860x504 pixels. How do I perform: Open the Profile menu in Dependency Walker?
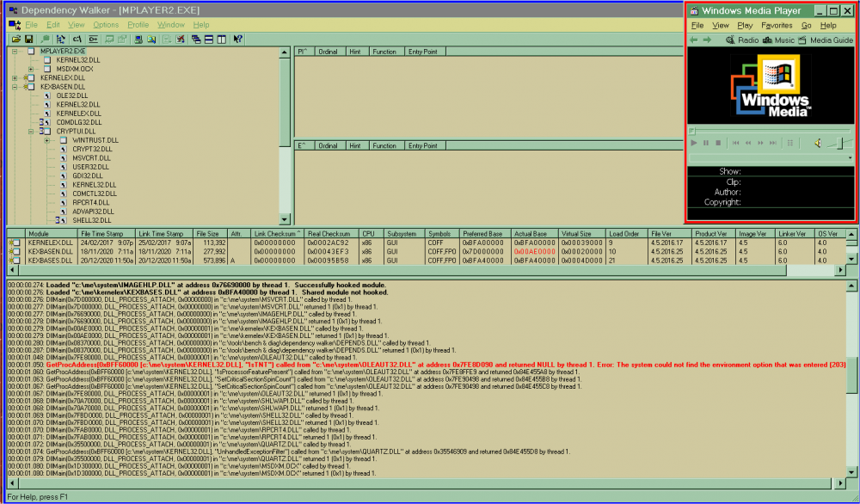[138, 24]
